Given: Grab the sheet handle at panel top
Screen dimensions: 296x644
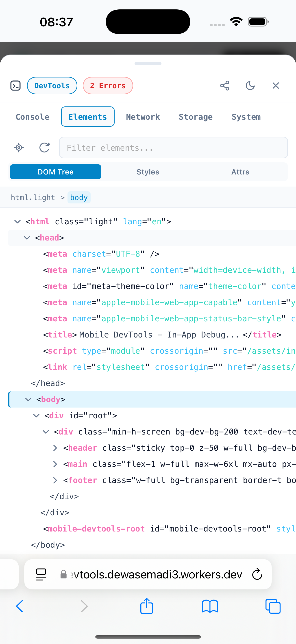Looking at the screenshot, I should click(148, 64).
